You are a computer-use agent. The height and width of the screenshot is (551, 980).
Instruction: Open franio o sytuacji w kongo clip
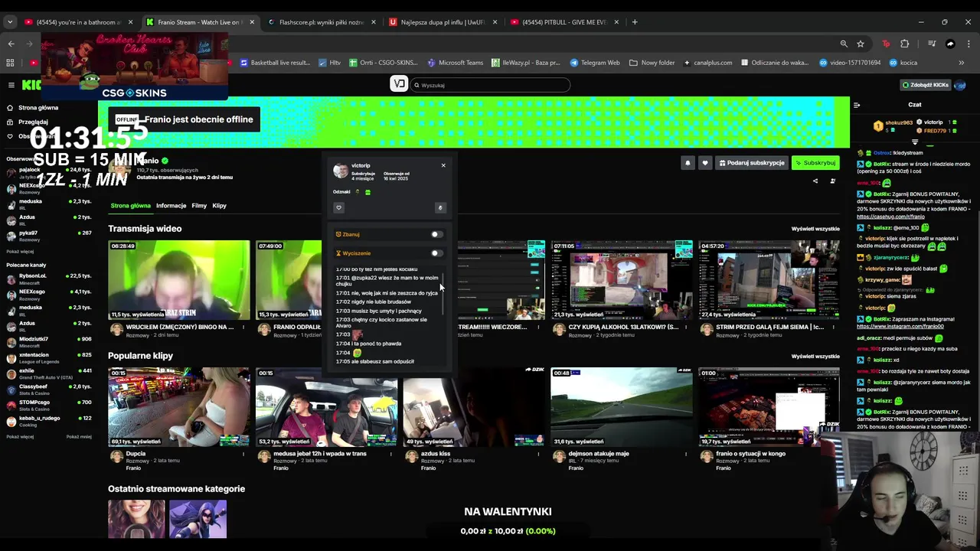769,406
